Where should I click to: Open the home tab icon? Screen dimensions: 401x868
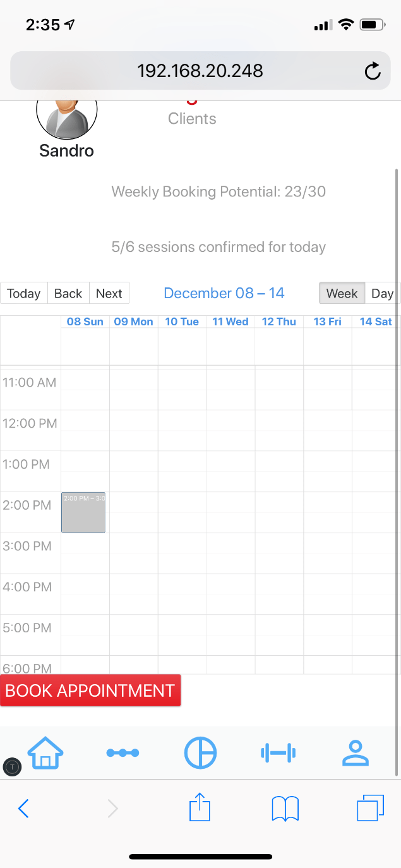point(45,752)
